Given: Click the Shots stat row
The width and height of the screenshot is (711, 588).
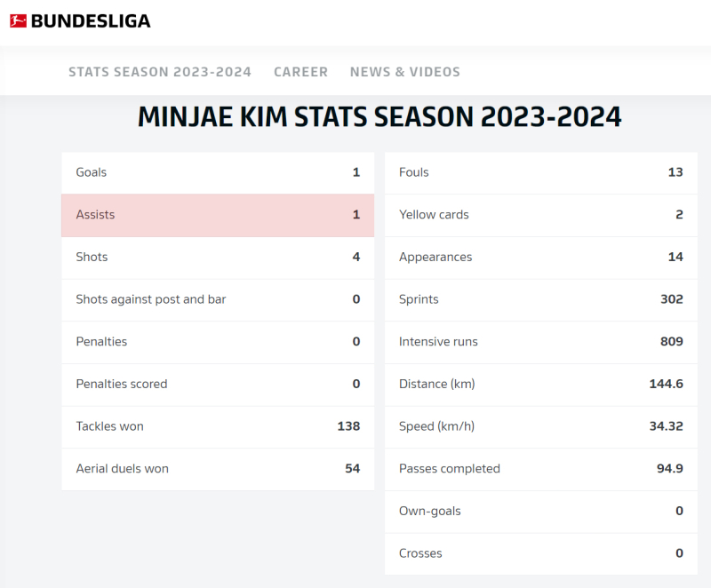Looking at the screenshot, I should coord(218,258).
